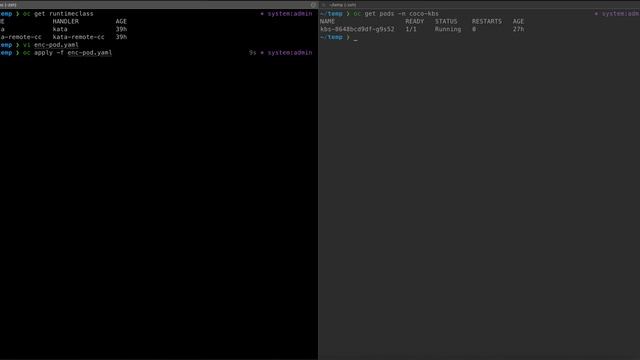640x360 pixels.
Task: Click pod name kbs-8648bcd9df-g9s52
Action: click(357, 29)
